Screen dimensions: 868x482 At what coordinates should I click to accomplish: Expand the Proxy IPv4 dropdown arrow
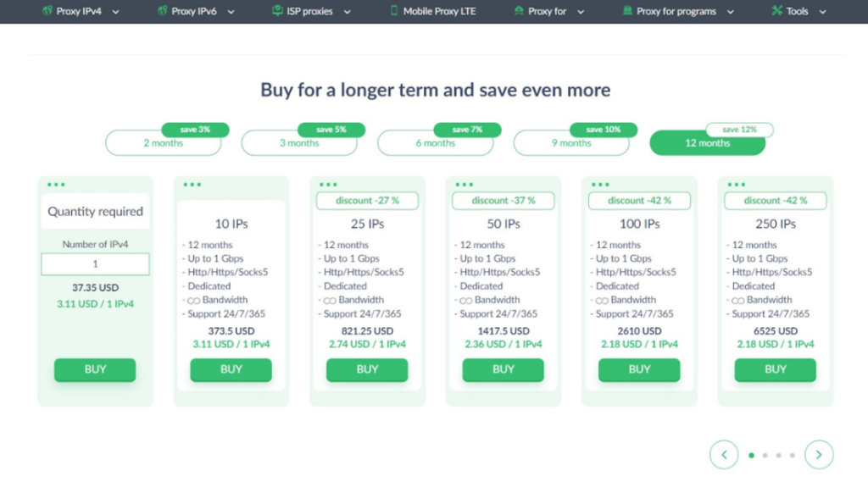tap(115, 12)
